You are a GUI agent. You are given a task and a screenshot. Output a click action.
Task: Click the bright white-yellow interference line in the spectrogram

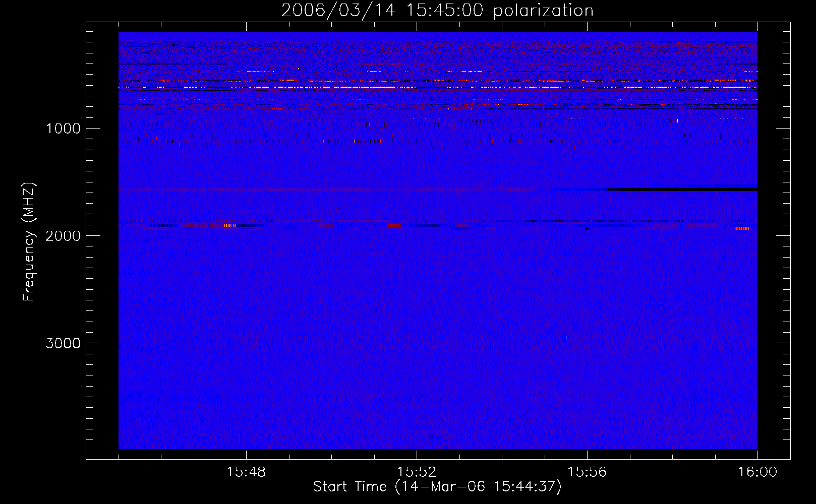tap(438, 87)
